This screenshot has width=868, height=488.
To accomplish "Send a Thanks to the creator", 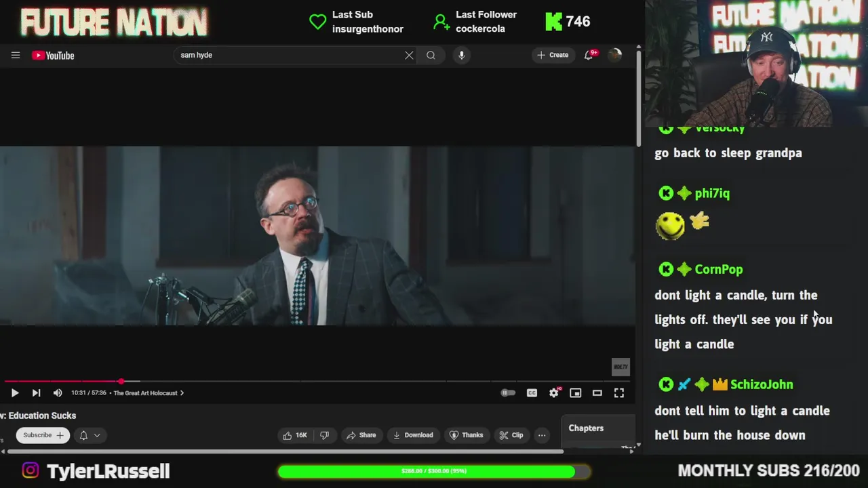I will 467,435.
